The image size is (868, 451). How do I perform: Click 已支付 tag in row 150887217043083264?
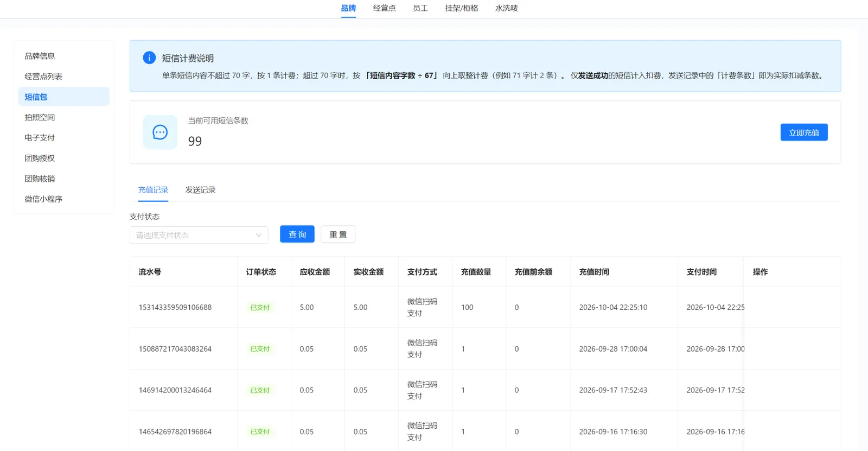coord(260,349)
